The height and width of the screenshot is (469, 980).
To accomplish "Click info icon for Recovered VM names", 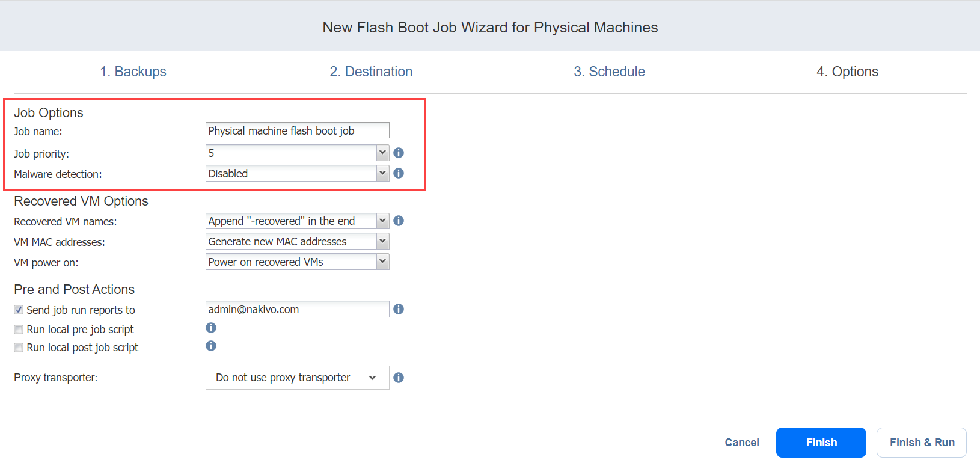I will [399, 221].
